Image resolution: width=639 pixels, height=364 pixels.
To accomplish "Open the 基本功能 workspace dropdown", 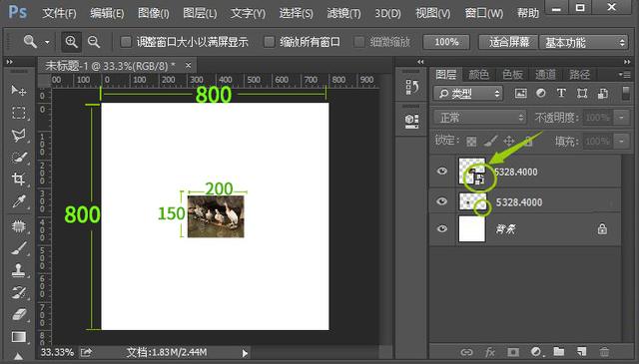I will [x=583, y=42].
